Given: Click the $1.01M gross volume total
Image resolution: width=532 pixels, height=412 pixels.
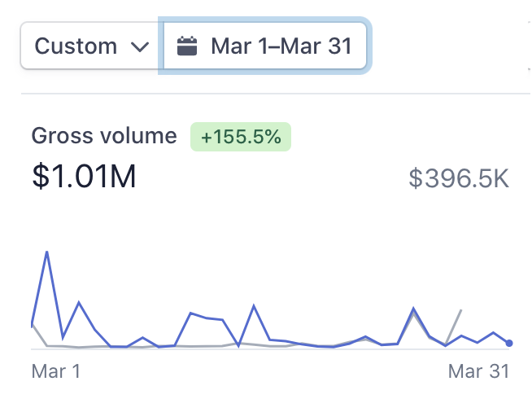Looking at the screenshot, I should 84,176.
